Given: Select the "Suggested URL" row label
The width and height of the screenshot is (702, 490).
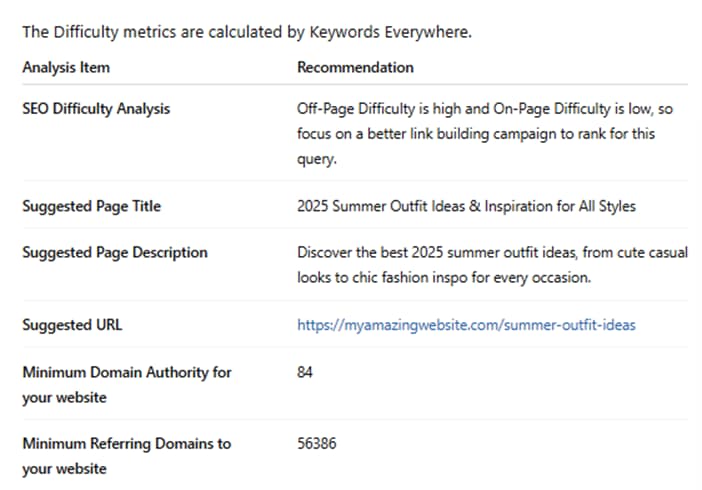Looking at the screenshot, I should 72,325.
